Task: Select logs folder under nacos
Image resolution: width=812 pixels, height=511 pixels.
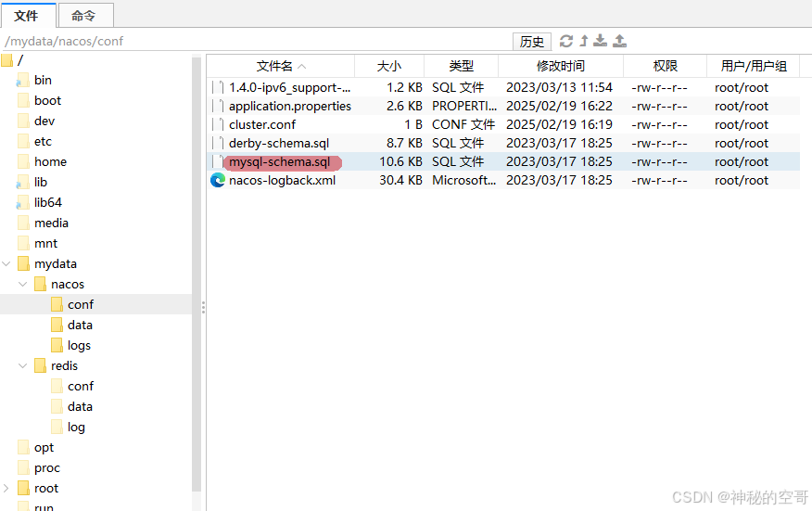Action: [x=79, y=345]
